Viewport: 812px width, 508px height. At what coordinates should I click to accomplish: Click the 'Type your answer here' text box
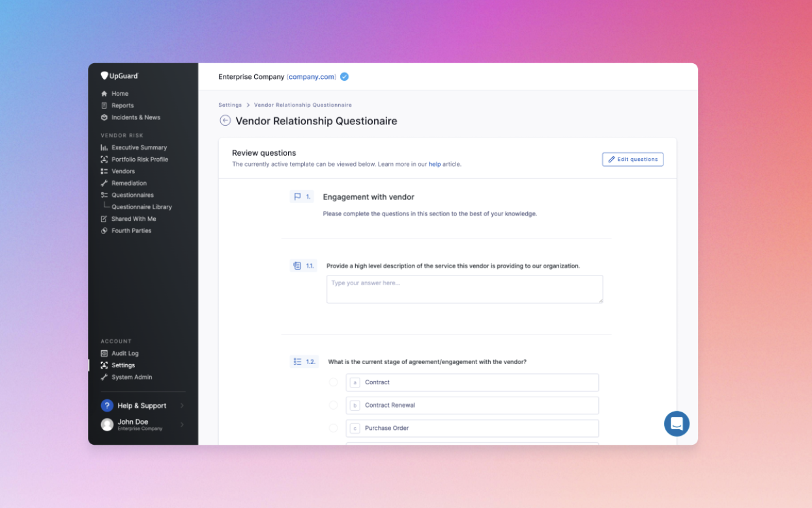465,289
